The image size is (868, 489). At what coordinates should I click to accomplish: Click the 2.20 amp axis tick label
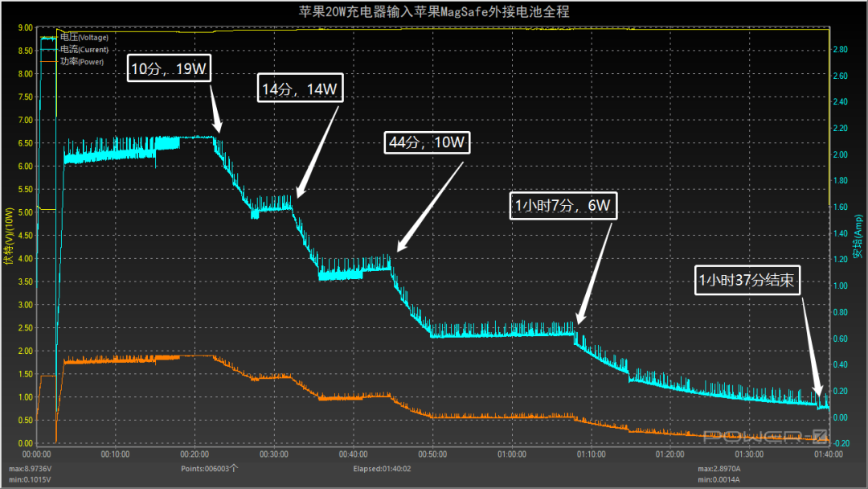(x=841, y=128)
